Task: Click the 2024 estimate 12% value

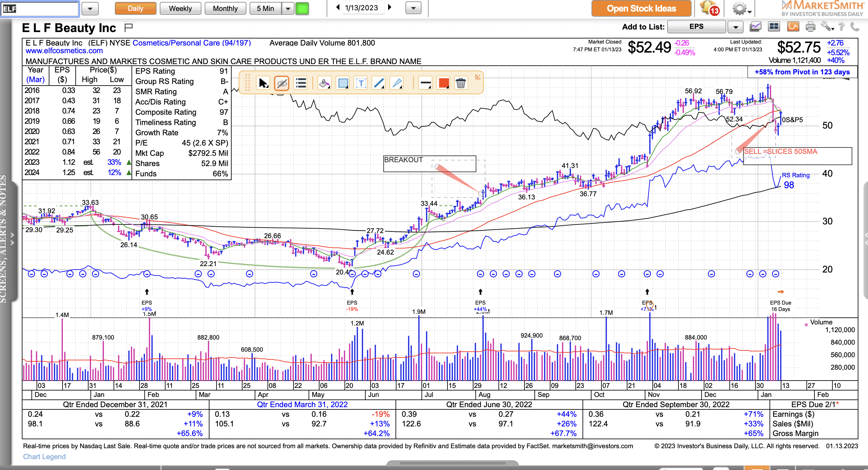Action: click(x=114, y=172)
